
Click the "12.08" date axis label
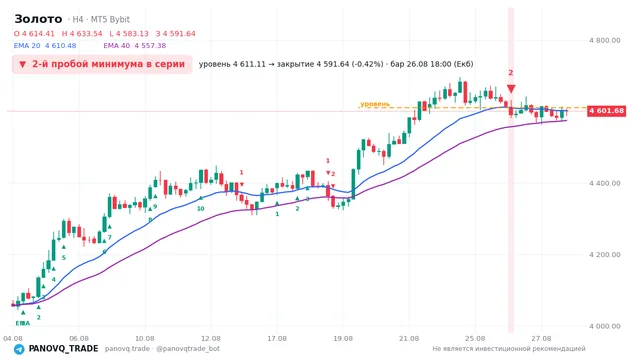tap(211, 338)
